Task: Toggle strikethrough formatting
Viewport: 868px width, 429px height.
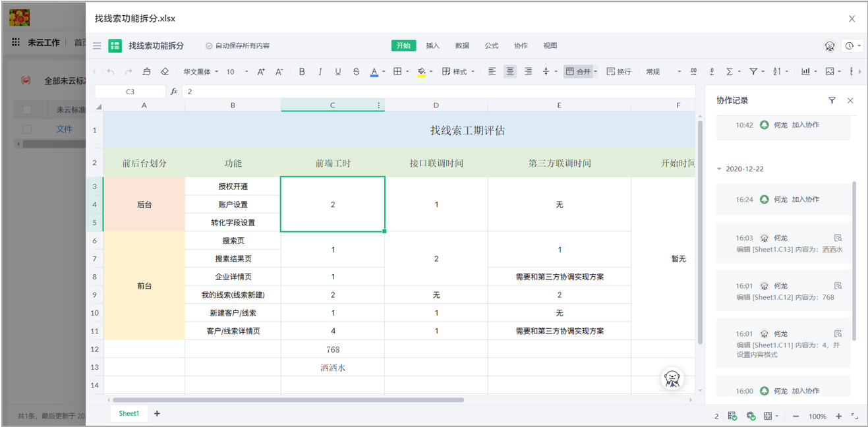Action: 356,72
